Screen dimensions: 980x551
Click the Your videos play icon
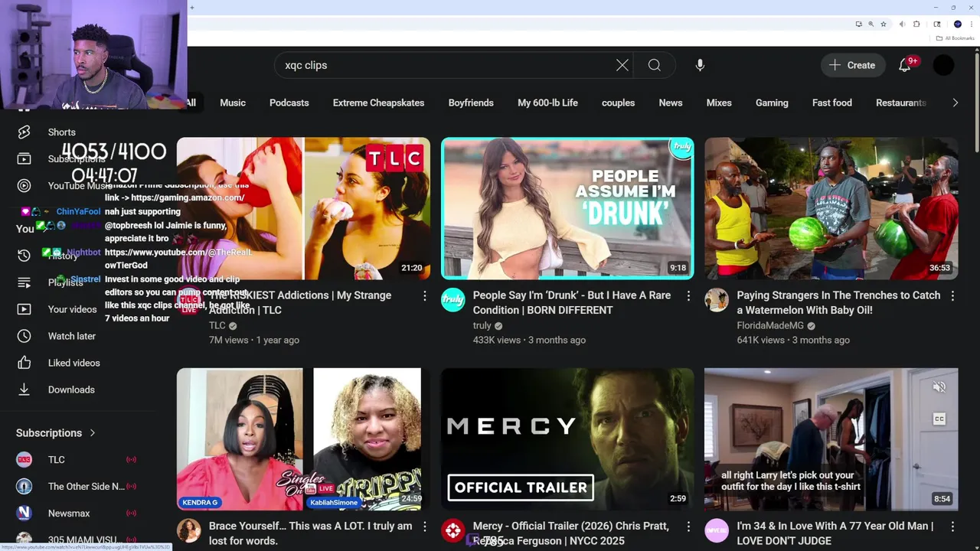pyautogui.click(x=24, y=309)
